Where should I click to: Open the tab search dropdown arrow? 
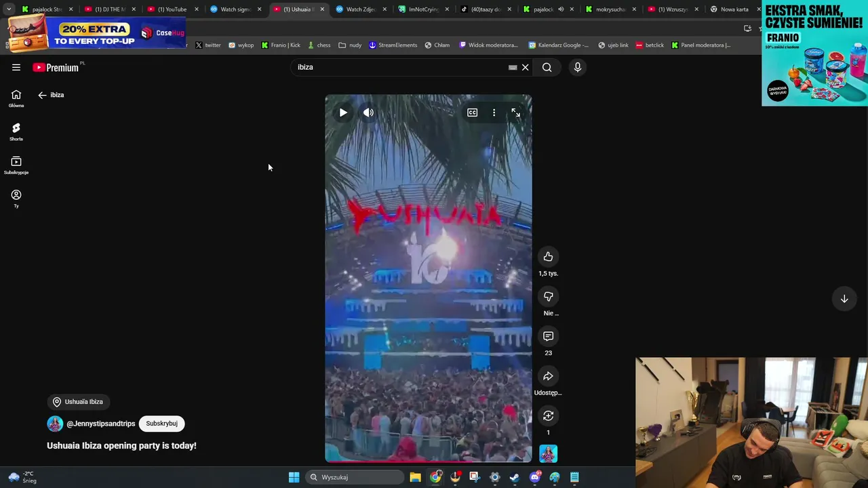9,9
